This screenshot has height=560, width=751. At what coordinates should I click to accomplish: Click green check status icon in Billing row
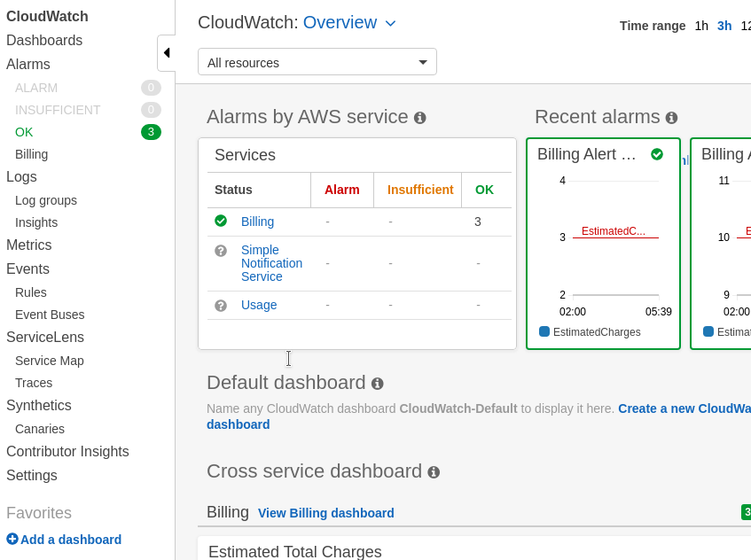coord(221,221)
